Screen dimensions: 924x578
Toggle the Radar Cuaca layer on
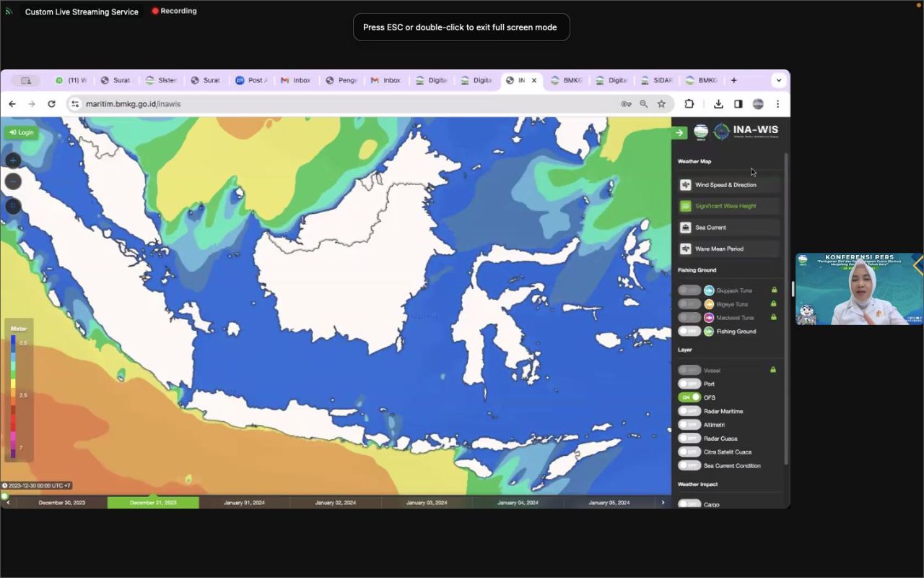689,439
